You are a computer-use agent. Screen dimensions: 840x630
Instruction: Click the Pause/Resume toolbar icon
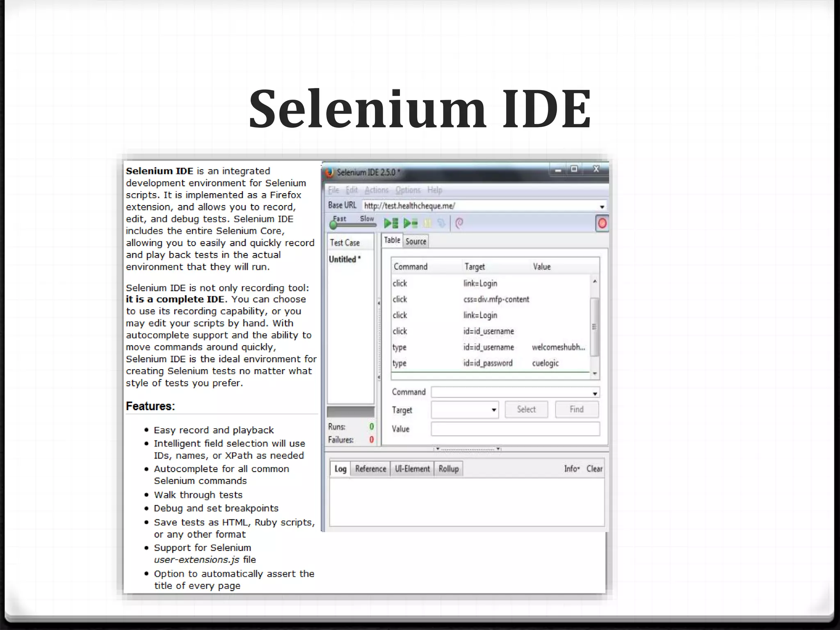click(x=427, y=223)
